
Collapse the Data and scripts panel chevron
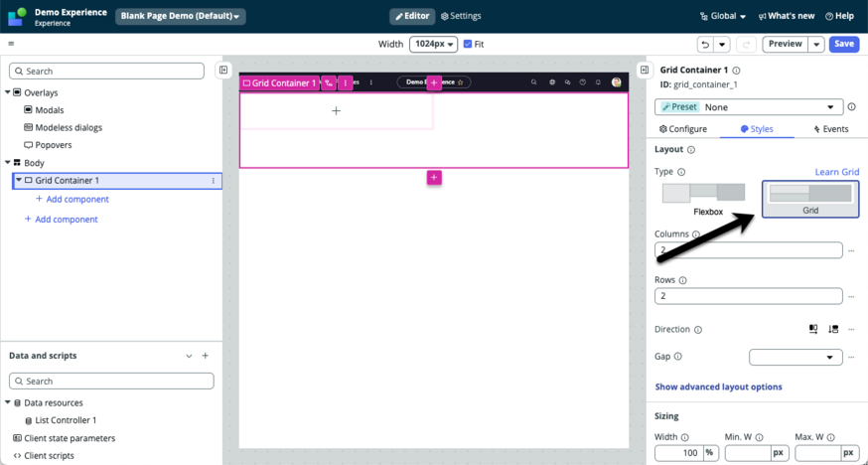click(189, 356)
